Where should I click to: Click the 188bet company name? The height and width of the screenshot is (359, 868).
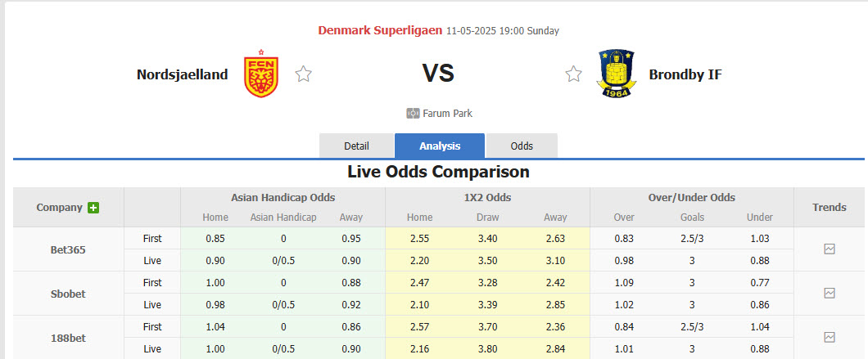(68, 337)
